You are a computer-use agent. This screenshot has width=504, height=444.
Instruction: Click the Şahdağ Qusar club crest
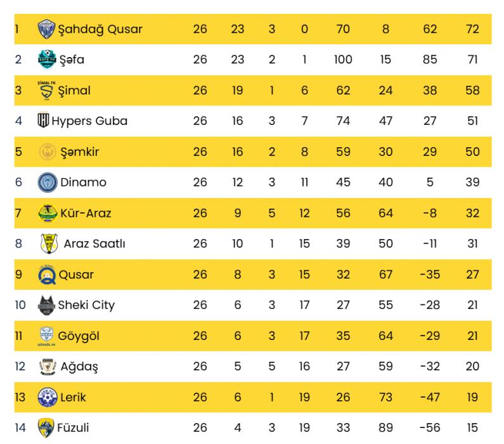pos(47,29)
